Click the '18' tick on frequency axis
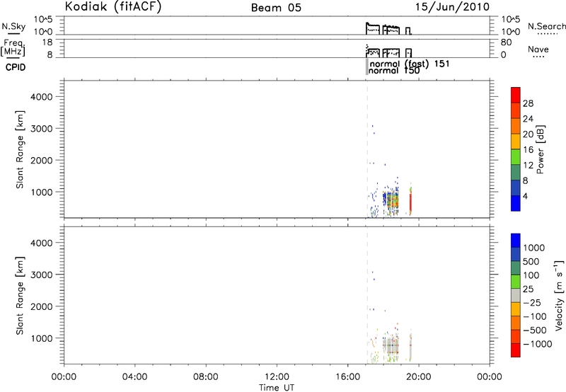Screen dimensions: 566x392 tap(47, 42)
